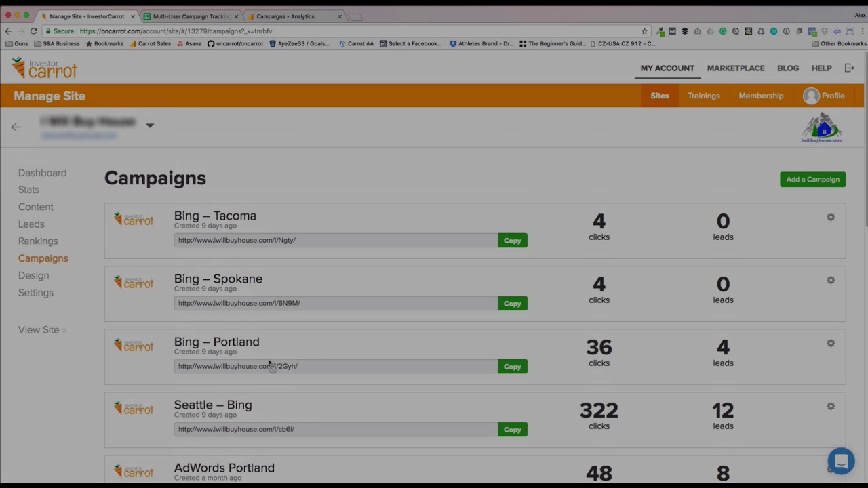Copy the Bing – Portland campaign URL

click(x=512, y=367)
